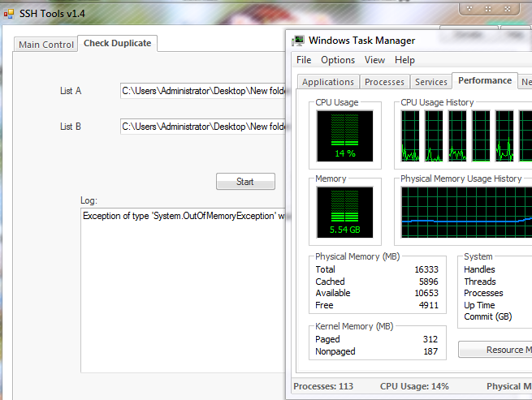Open the Applications tab in Task Manager
Screen dimensions: 532x400
pyautogui.click(x=328, y=82)
